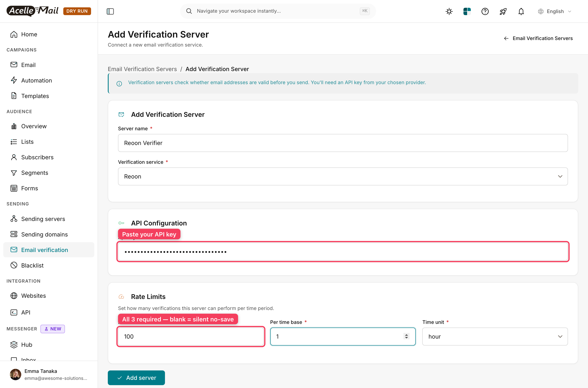Open API integration page

(x=49, y=312)
